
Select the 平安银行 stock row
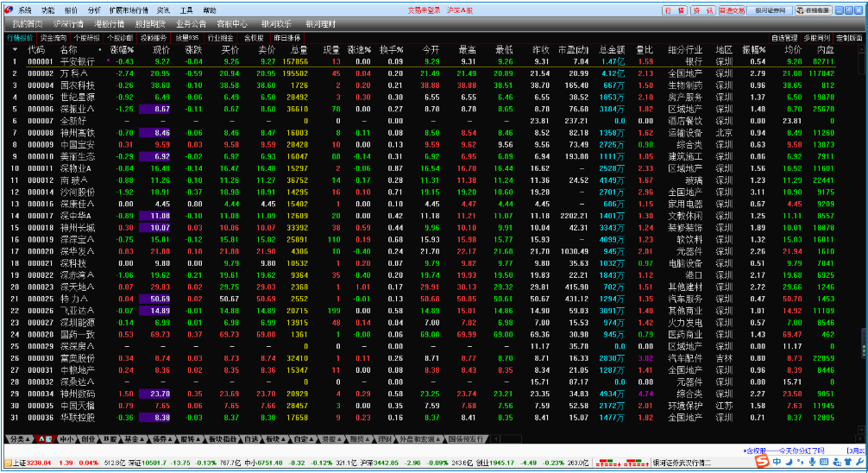77,61
